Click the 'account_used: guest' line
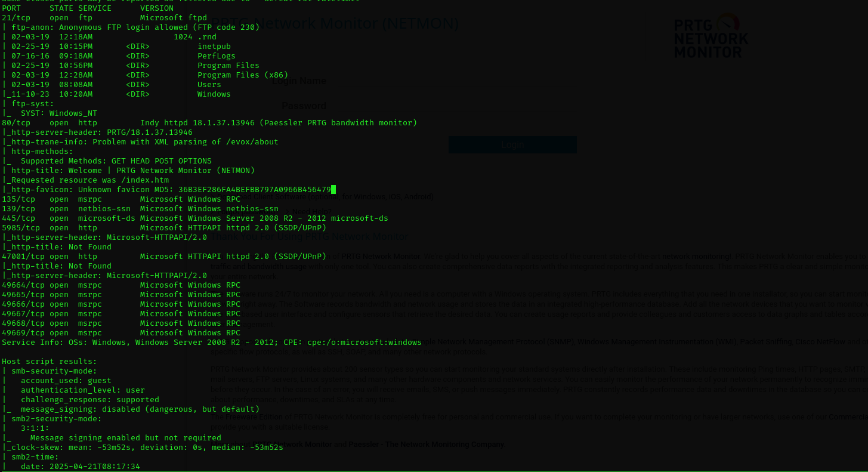The image size is (868, 472). (57, 381)
